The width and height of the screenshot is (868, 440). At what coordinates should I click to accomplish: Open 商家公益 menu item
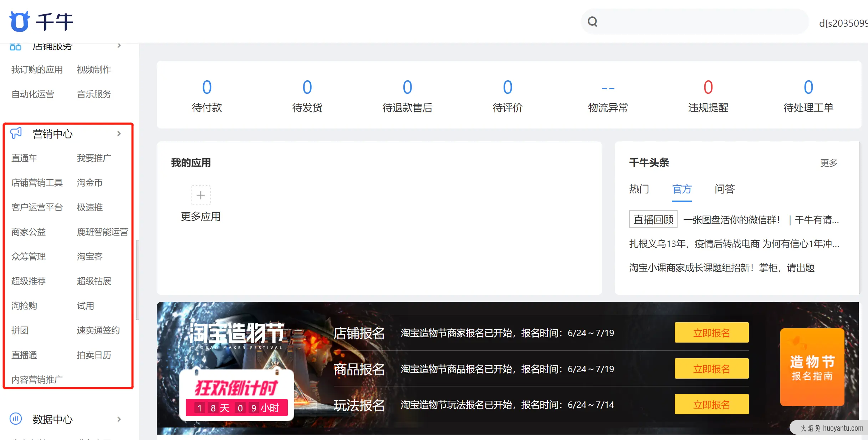click(29, 232)
